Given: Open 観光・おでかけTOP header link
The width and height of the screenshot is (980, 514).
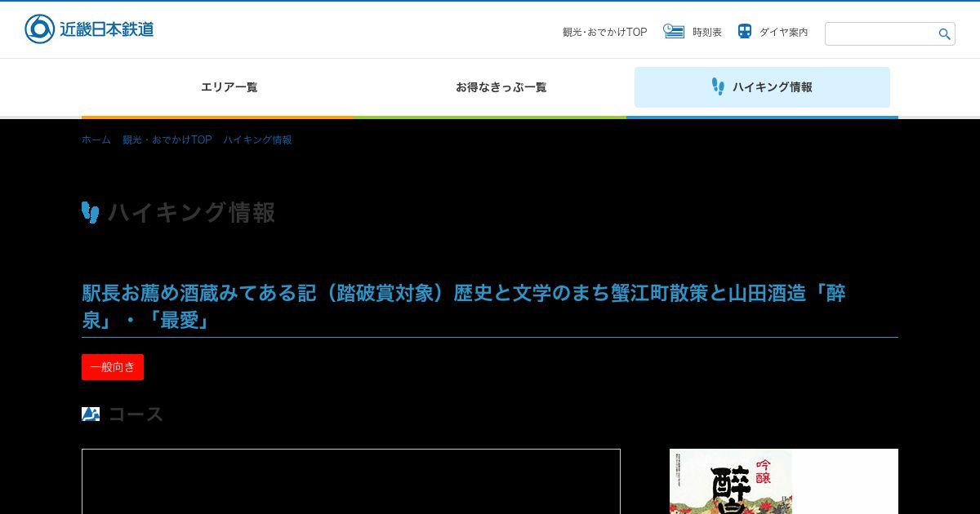Looking at the screenshot, I should [604, 33].
